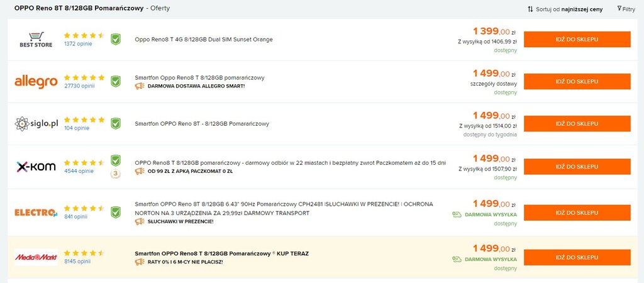Click the megaphone icon in the Allegro offer
Screen dimensions: 644x283
140,86
